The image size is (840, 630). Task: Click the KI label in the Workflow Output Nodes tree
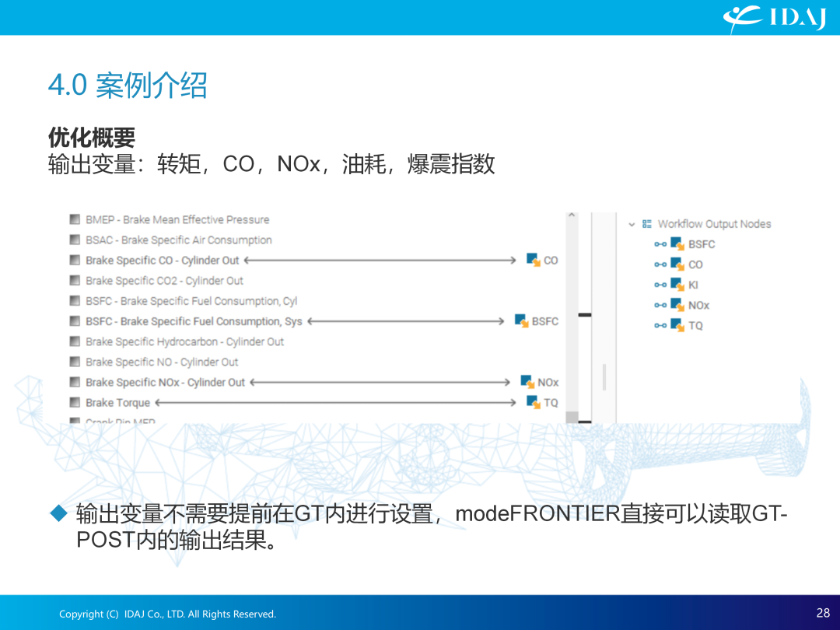coord(693,285)
